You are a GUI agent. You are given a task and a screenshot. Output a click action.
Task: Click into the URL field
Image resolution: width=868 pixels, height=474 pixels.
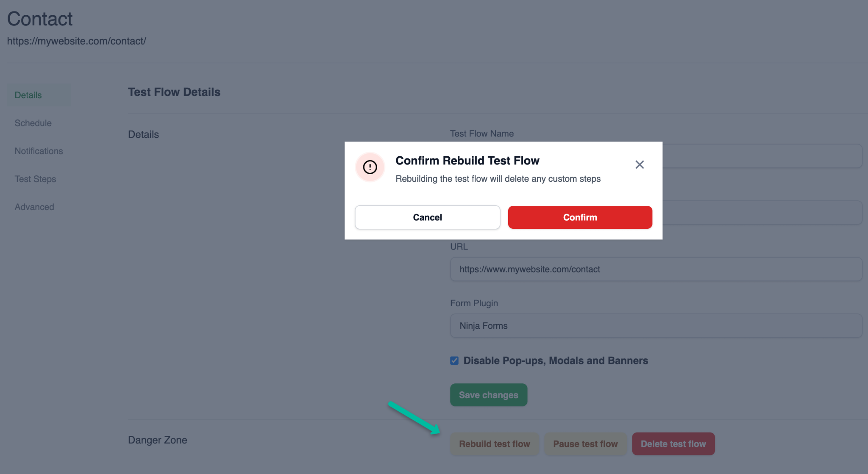pos(656,269)
